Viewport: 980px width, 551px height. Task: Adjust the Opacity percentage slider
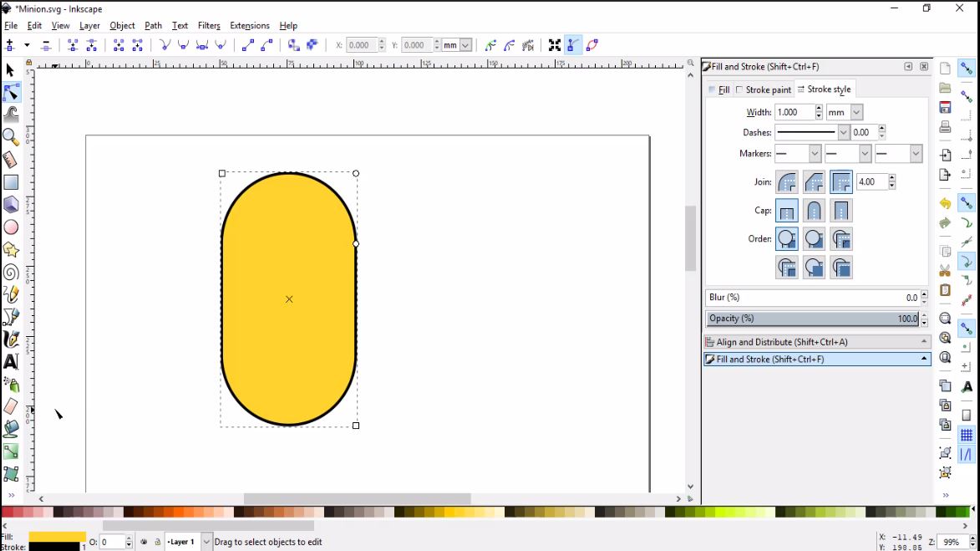tap(813, 319)
